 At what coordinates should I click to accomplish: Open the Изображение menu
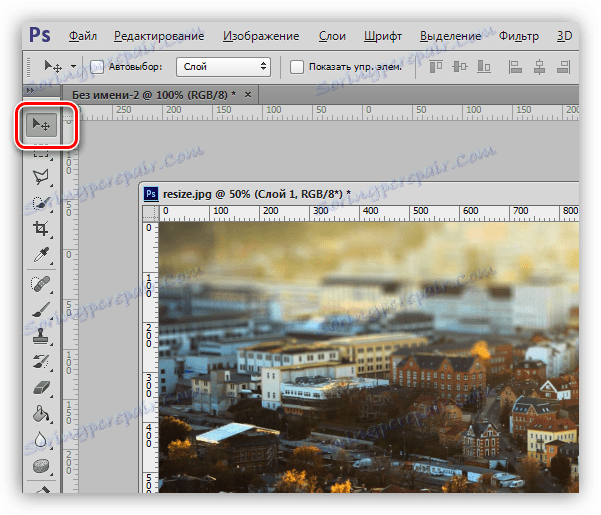(x=261, y=36)
